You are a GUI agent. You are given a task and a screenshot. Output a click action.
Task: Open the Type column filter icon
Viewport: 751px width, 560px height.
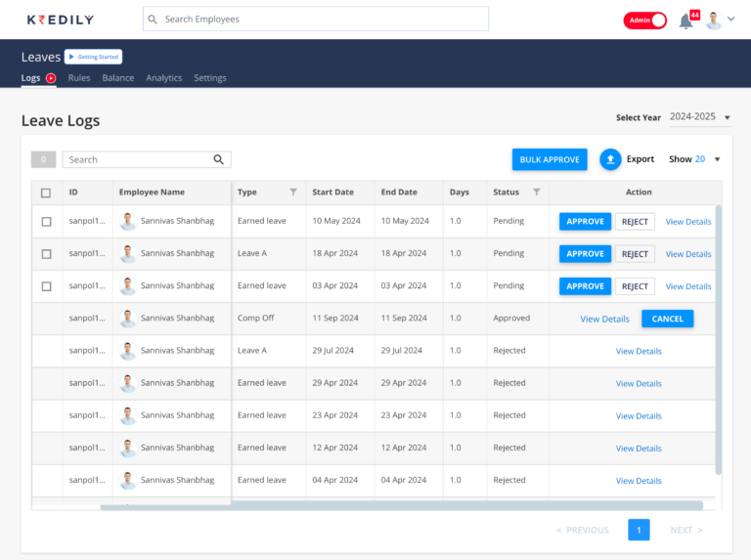point(293,192)
